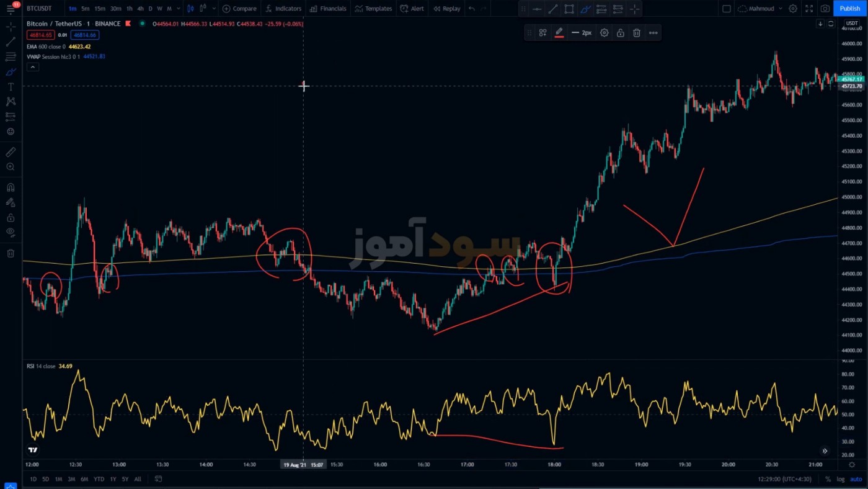
Task: Open the main hamburger menu
Action: [x=11, y=9]
